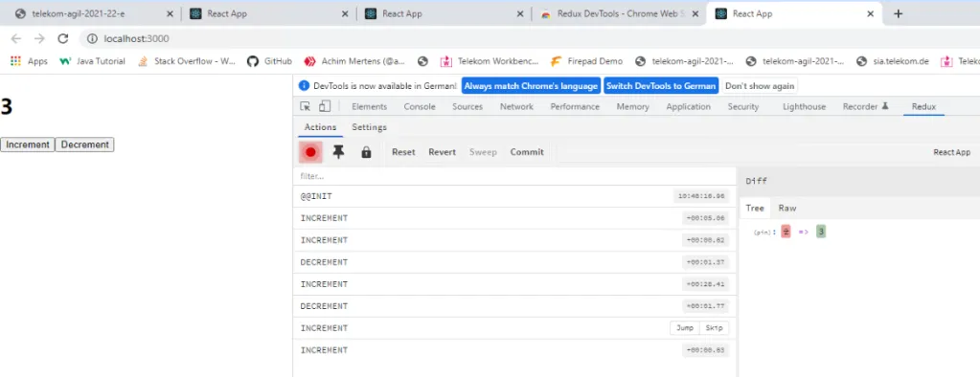Image resolution: width=980 pixels, height=377 pixels.
Task: Click the red record button in Redux DevTools
Action: coord(310,152)
